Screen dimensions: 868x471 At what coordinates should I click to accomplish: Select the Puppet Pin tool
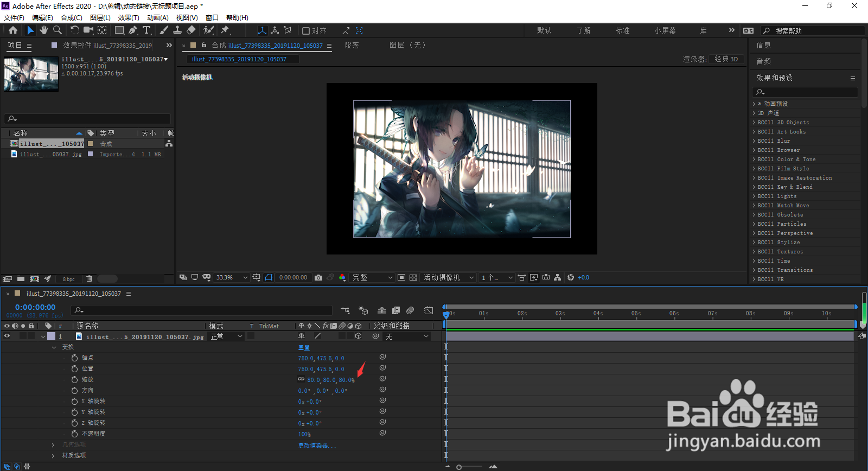click(225, 30)
